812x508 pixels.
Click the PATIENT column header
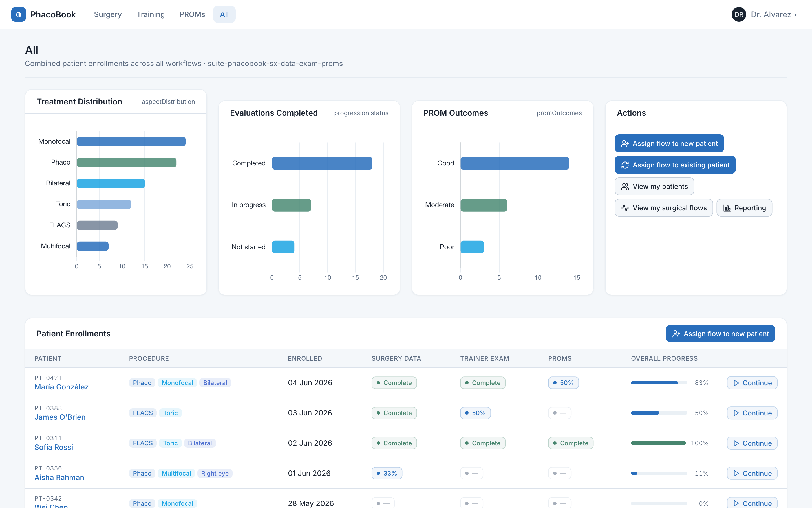point(48,358)
